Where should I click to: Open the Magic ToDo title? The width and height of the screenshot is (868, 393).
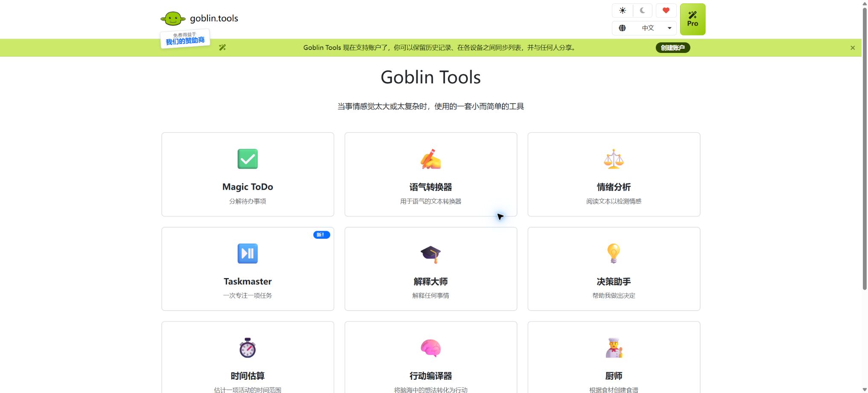(248, 187)
